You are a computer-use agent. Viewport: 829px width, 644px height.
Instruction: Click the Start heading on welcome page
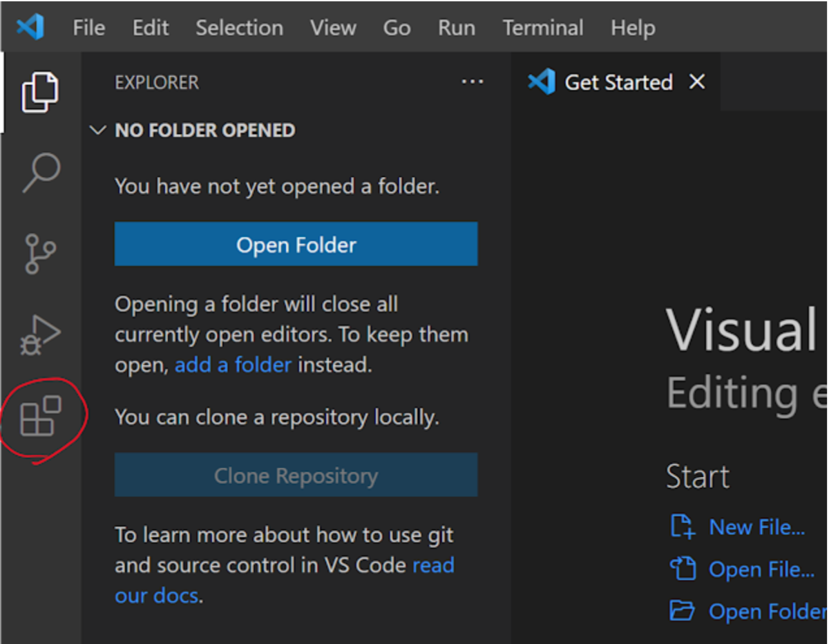click(x=698, y=477)
